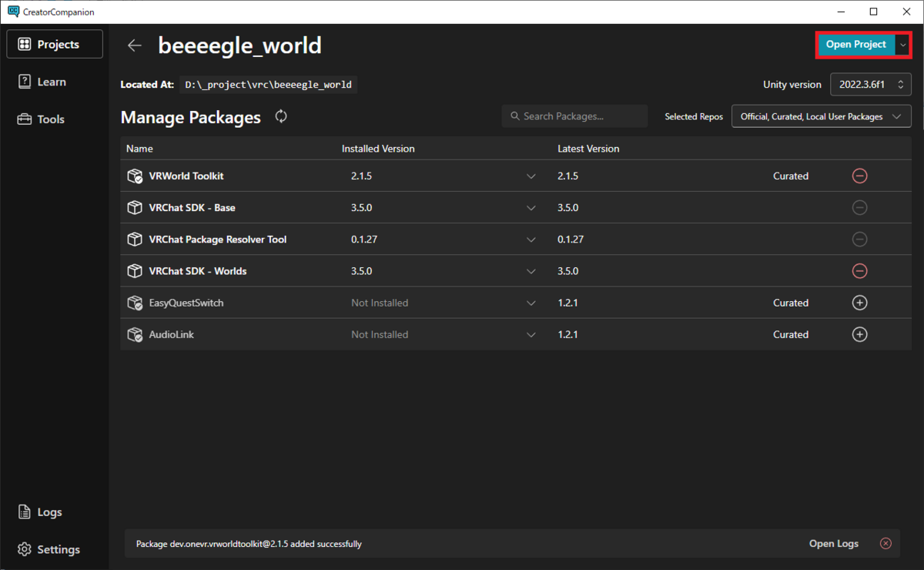
Task: Click the Search Packages field
Action: [574, 116]
